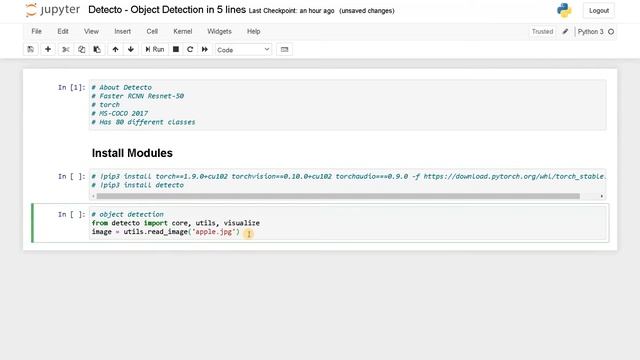Viewport: 640px width, 360px height.
Task: Click the '# About Detecto' comment line
Action: click(121, 87)
